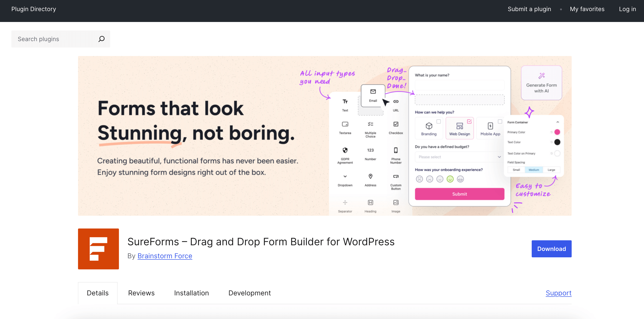Open the Details tab
This screenshot has width=644, height=319.
pyautogui.click(x=97, y=293)
